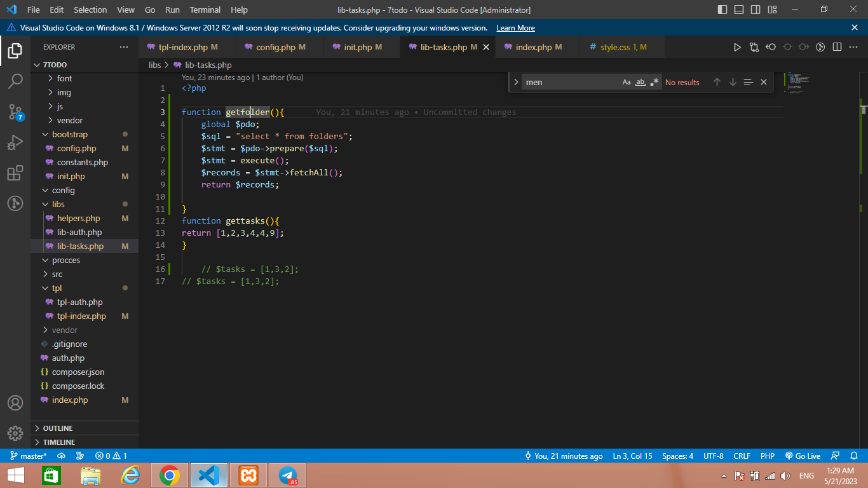Open Telegram from the taskbar

click(288, 475)
